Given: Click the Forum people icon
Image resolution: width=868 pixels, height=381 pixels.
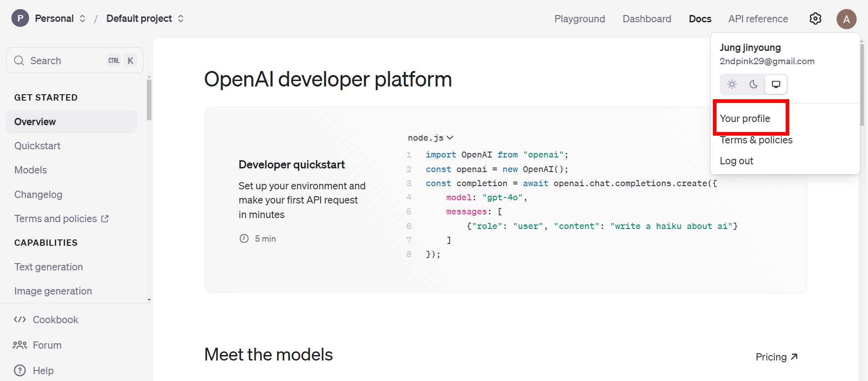Looking at the screenshot, I should (x=20, y=345).
